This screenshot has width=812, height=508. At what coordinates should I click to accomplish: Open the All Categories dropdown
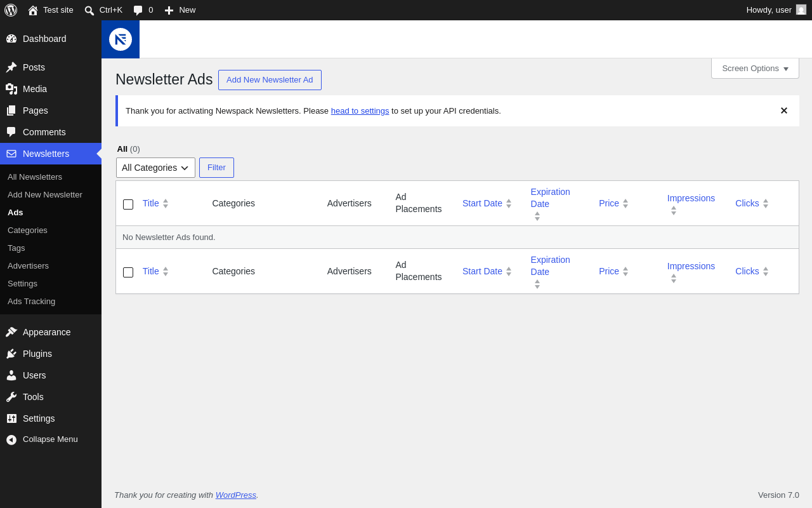click(155, 168)
